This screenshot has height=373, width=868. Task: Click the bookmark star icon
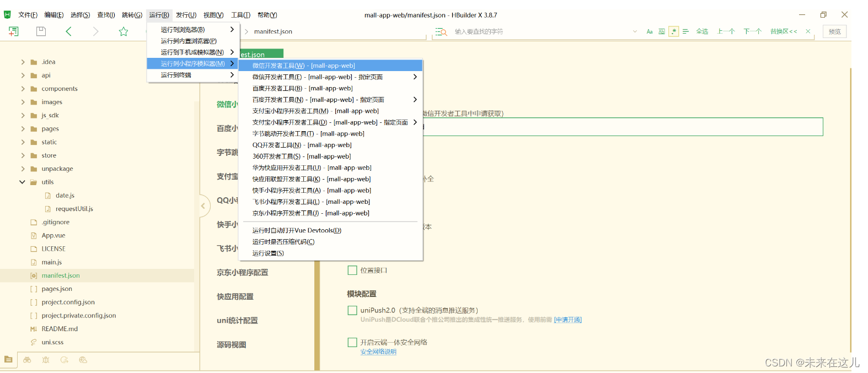(124, 31)
